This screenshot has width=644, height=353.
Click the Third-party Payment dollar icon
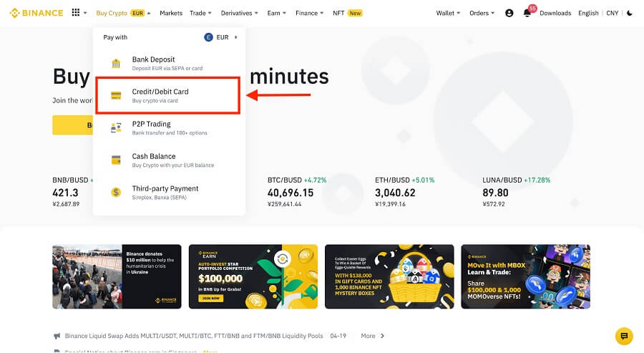116,192
